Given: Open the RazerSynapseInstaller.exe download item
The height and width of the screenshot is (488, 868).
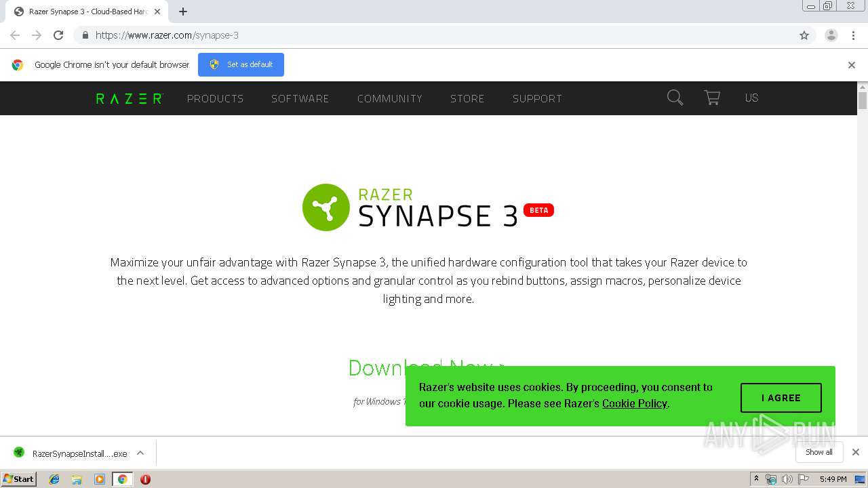Looking at the screenshot, I should tap(71, 453).
